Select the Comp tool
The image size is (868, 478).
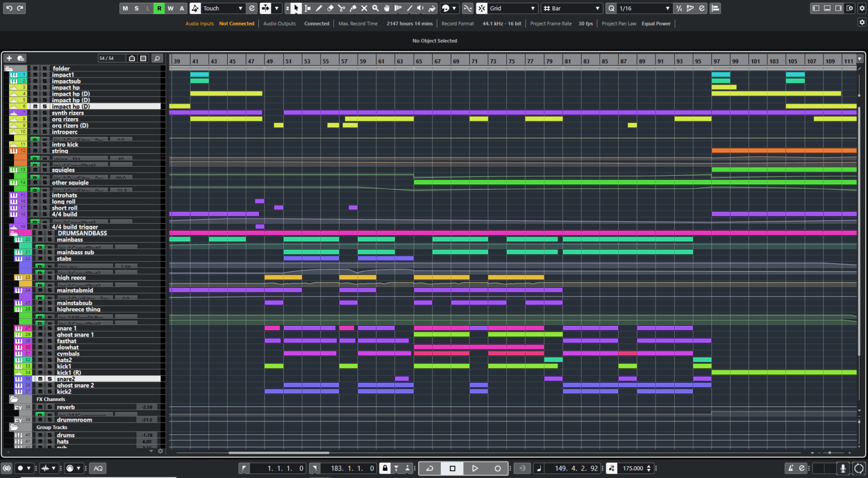[398, 8]
